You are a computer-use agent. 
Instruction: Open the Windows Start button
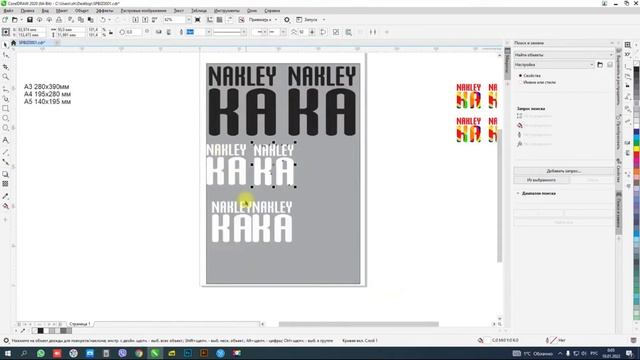(8, 353)
